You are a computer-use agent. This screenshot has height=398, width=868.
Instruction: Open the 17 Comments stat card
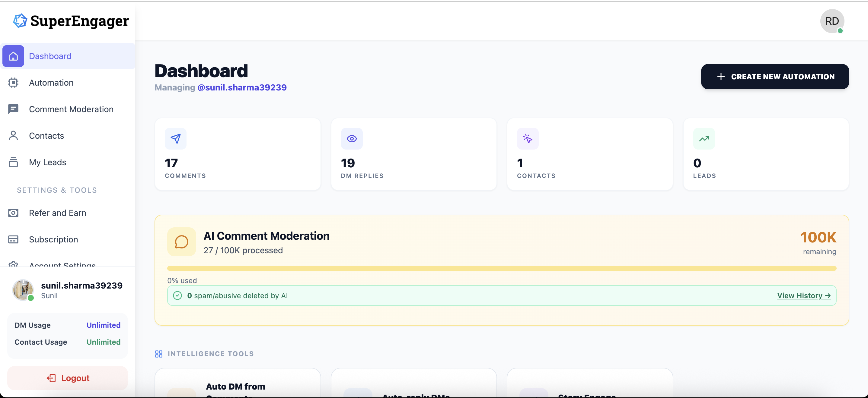(x=238, y=154)
